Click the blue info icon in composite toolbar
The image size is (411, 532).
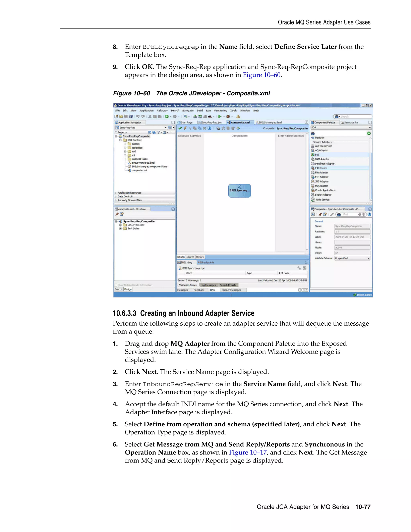[209, 128]
